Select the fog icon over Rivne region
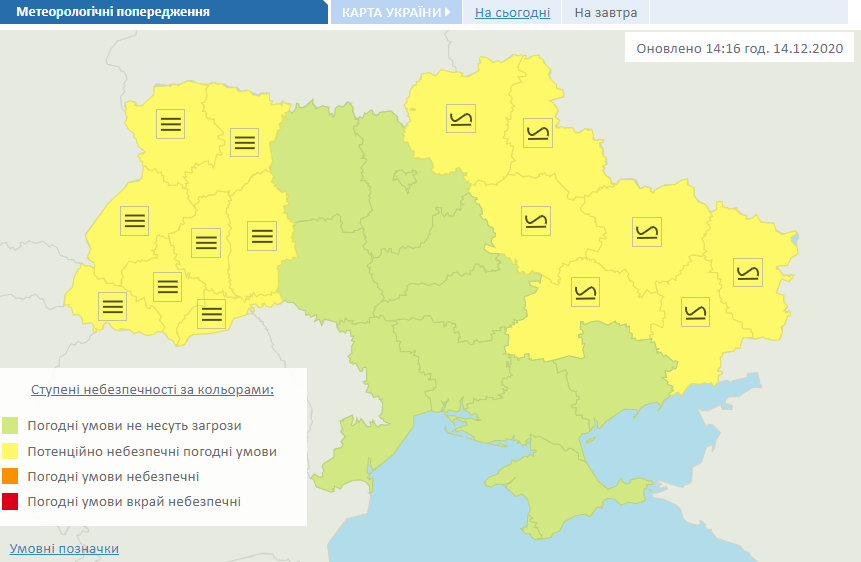861x562 pixels. click(x=244, y=142)
